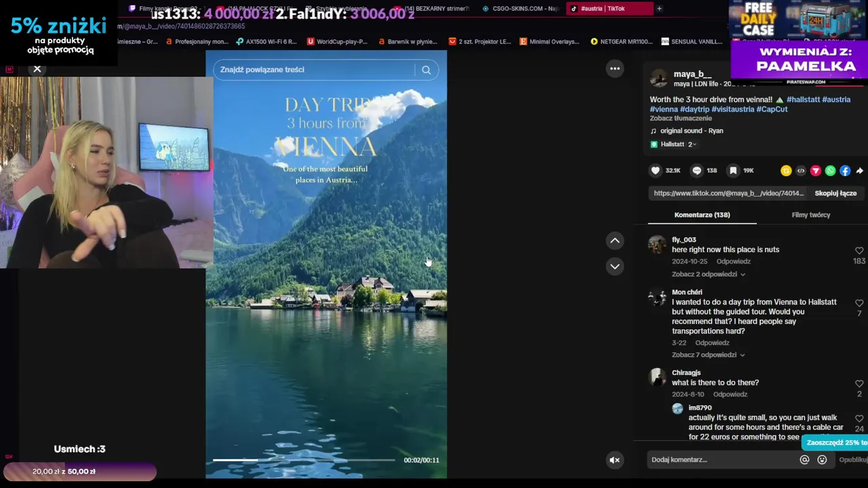Select the 'BEZKARNY strimer' browser tab

point(435,9)
